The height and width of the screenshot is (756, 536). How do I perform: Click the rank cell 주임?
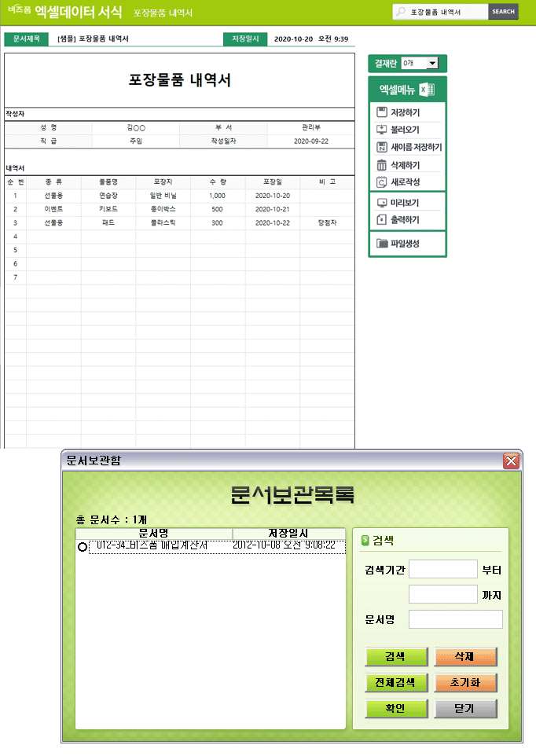tap(136, 141)
